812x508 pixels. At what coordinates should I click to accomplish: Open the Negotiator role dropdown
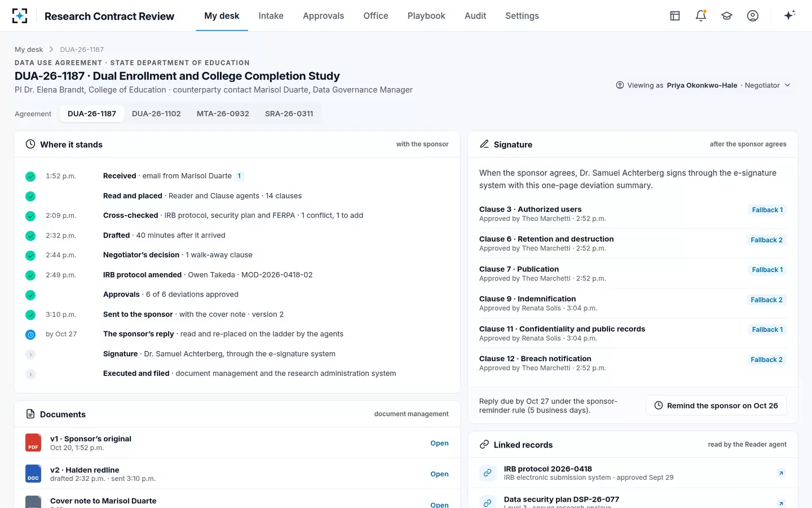click(767, 85)
